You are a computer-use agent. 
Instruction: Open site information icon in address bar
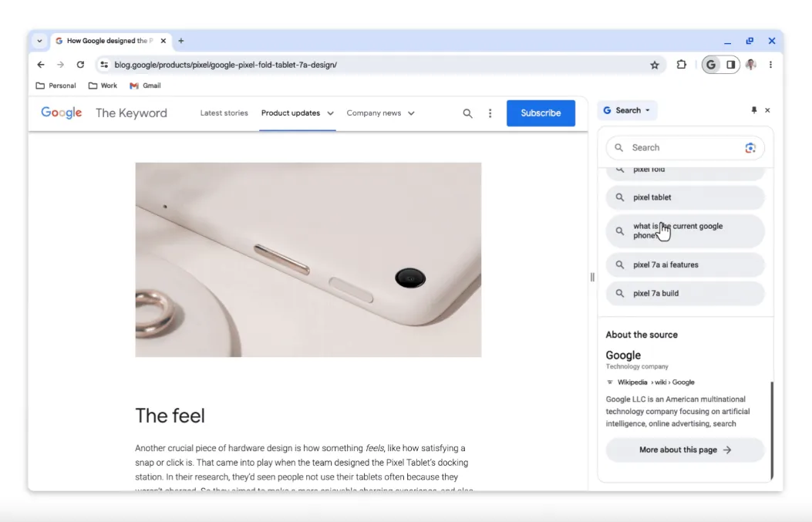(104, 65)
